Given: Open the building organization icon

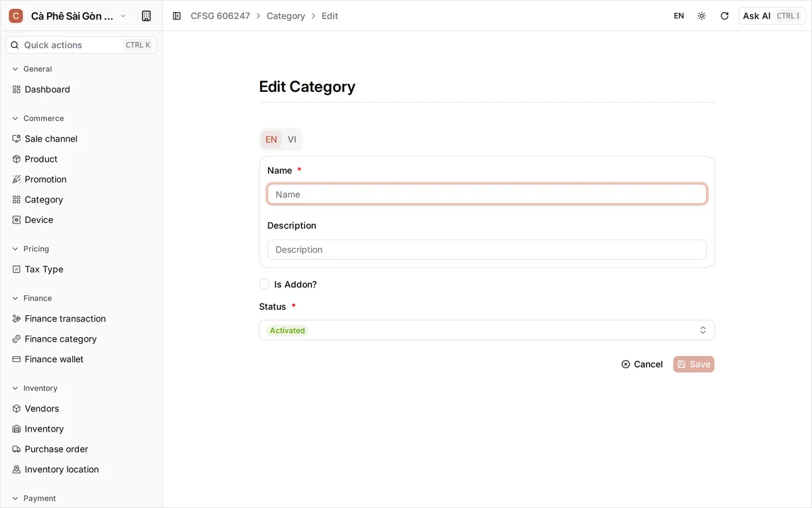Looking at the screenshot, I should 146,16.
